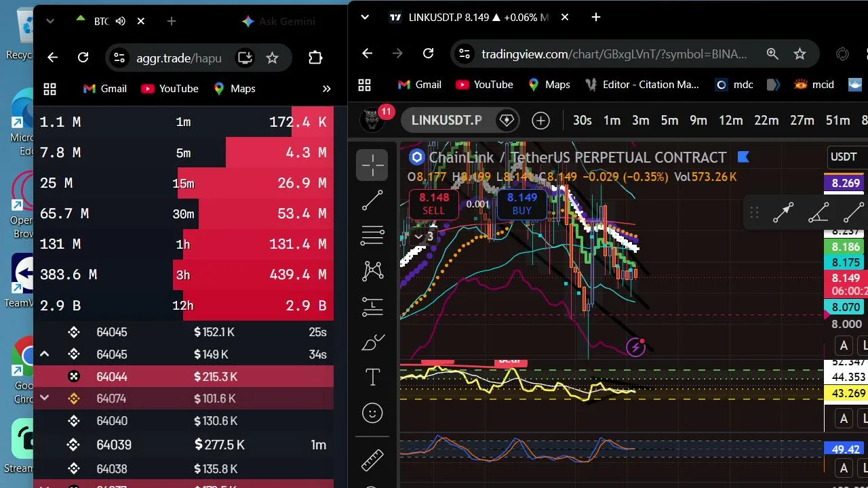The image size is (868, 488).
Task: Open Gmail bookmark in TradingView window
Action: [419, 85]
